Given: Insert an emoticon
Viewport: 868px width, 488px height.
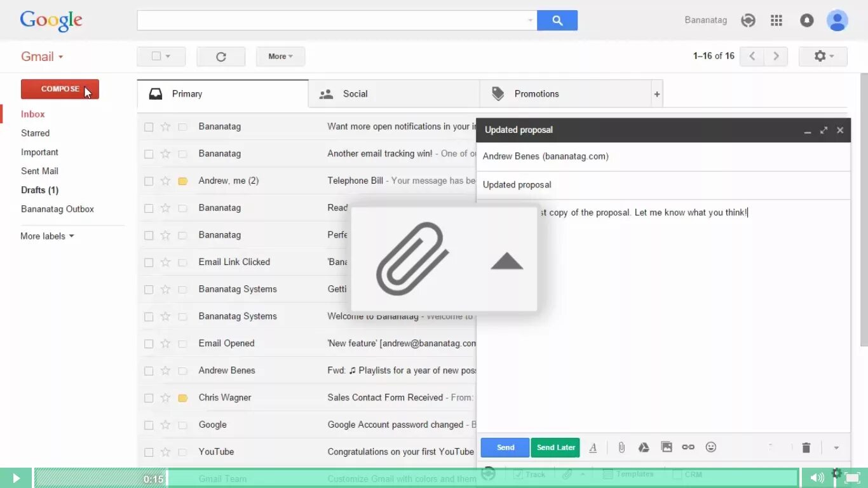Looking at the screenshot, I should tap(711, 447).
